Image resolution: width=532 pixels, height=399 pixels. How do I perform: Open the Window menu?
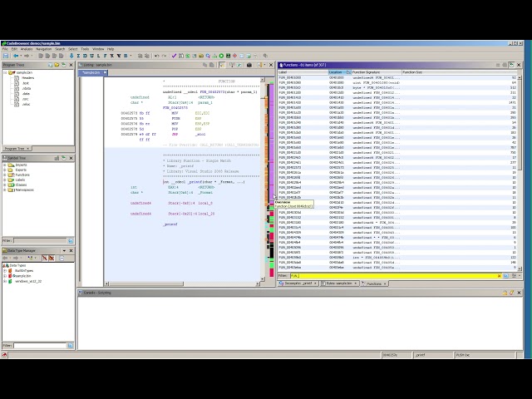[98, 49]
